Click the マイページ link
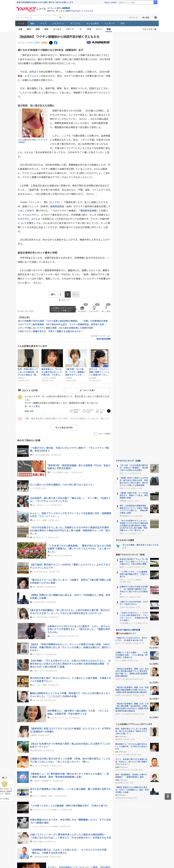The width and height of the screenshot is (174, 868). click(133, 18)
